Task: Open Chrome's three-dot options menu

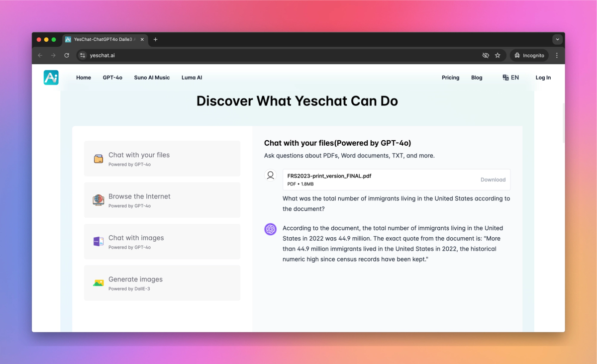Action: click(557, 55)
